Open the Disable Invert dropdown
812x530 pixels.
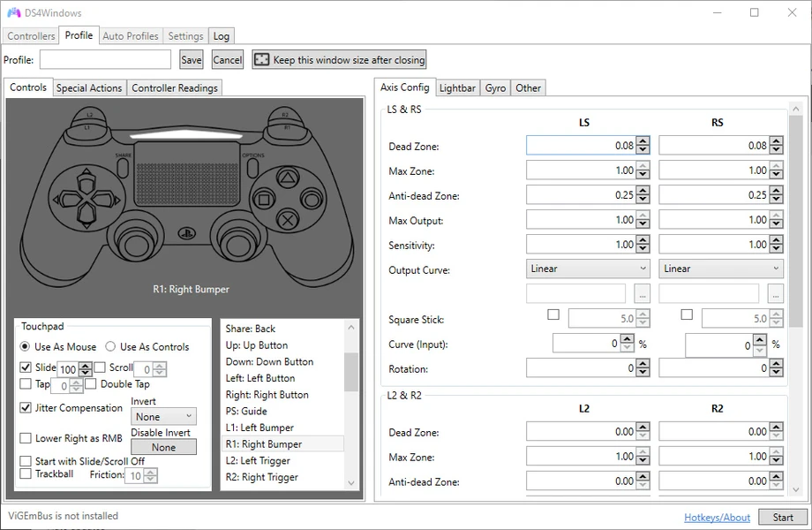[x=163, y=447]
